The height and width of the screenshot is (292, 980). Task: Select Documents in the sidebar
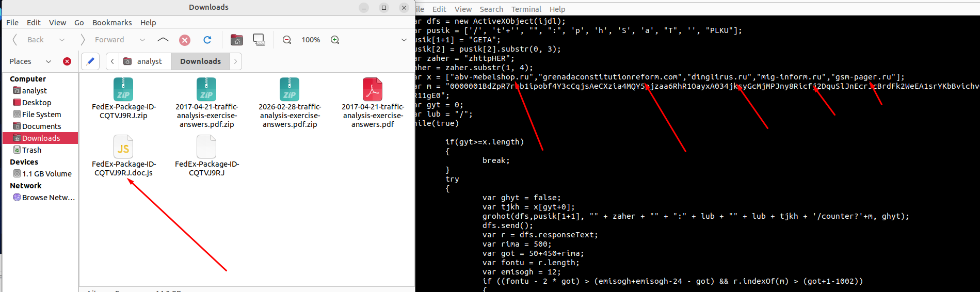tap(40, 126)
